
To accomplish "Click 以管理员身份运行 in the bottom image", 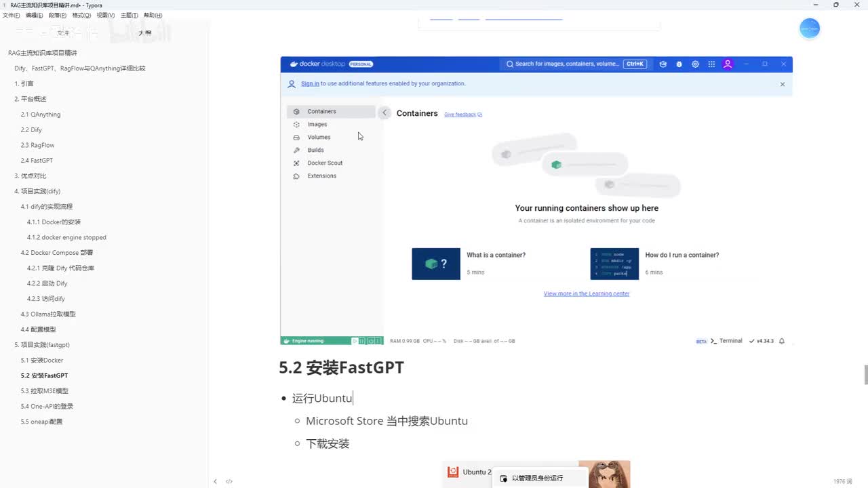I will (537, 478).
